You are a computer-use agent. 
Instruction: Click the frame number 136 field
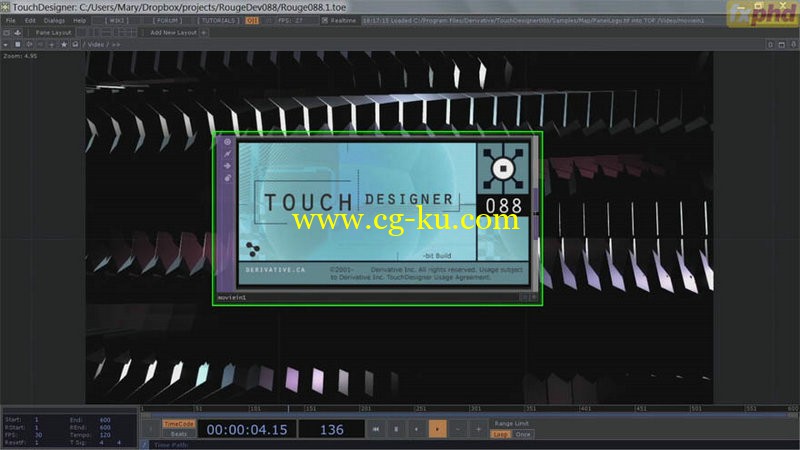332,430
